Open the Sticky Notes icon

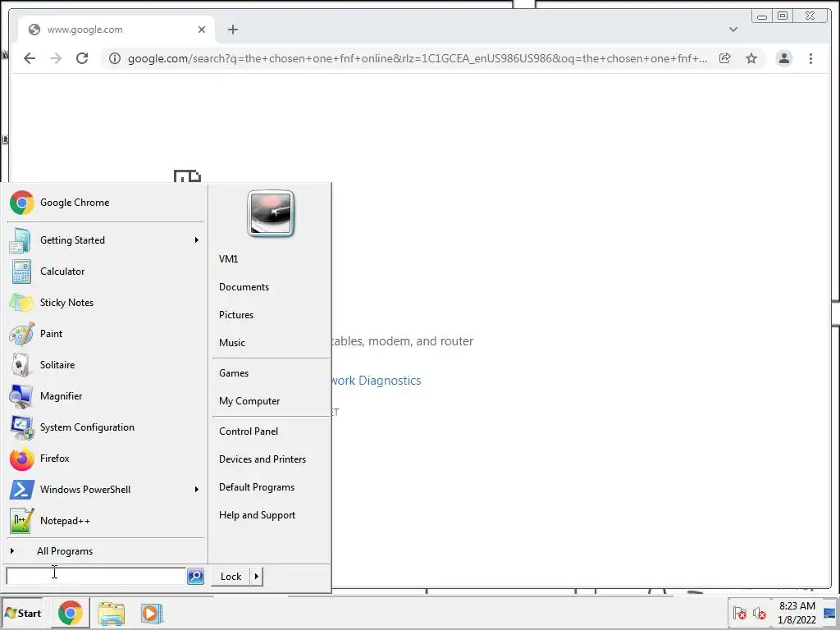[x=21, y=303]
